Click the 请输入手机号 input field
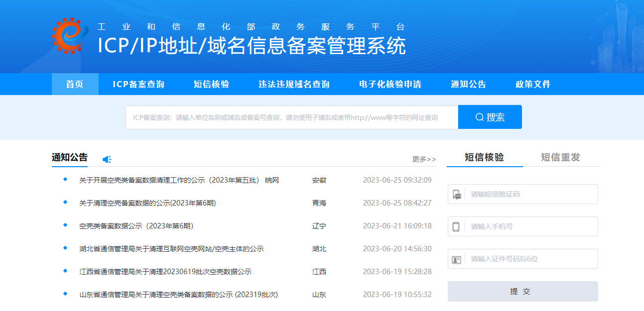644x311 pixels. 530,226
